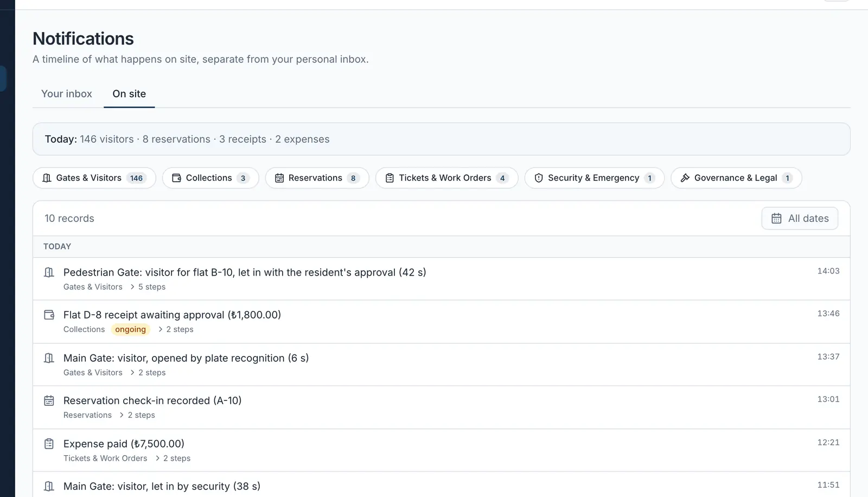Open the All dates date filter
The height and width of the screenshot is (497, 868).
click(x=800, y=218)
